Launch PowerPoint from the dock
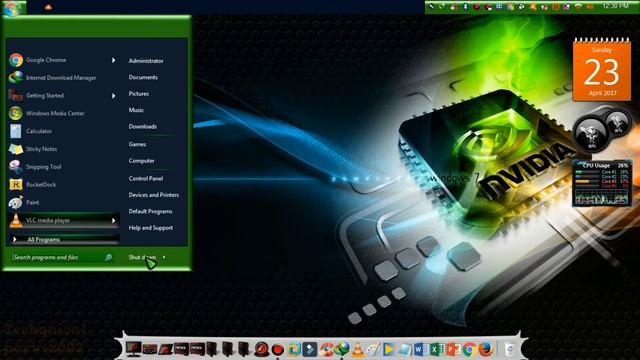 453,349
